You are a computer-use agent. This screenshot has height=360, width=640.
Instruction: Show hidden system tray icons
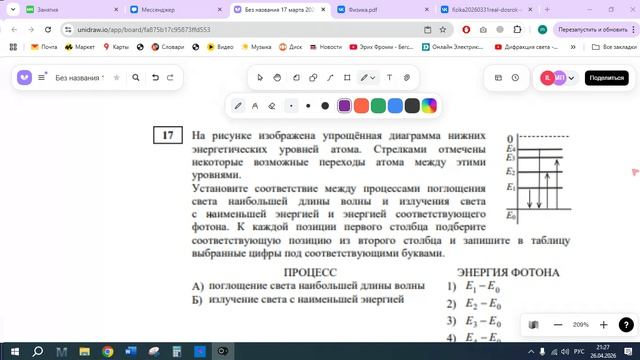[531, 351]
